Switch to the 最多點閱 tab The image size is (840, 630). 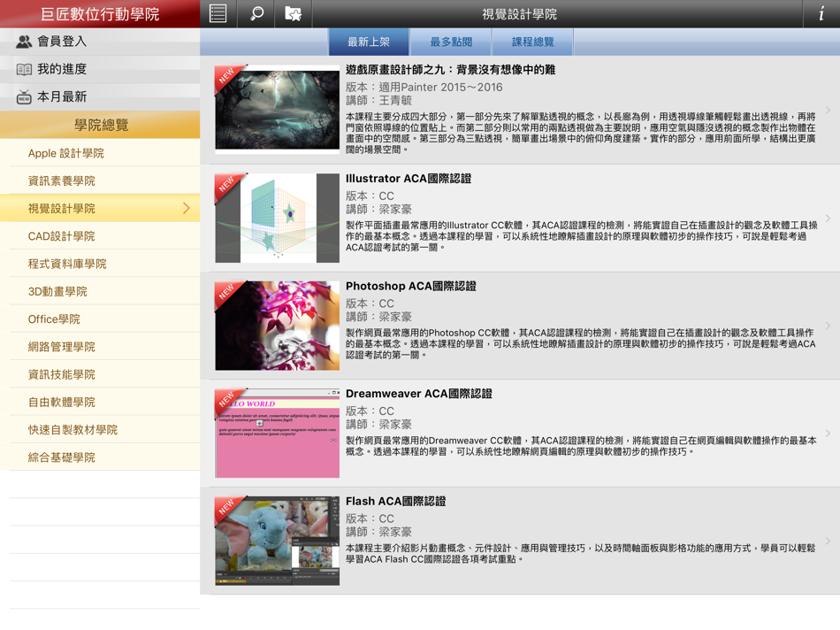(451, 42)
